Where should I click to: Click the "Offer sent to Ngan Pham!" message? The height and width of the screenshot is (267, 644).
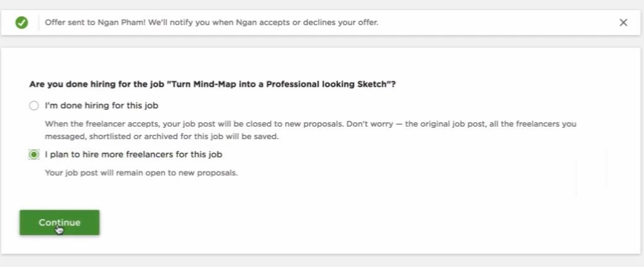click(x=96, y=23)
